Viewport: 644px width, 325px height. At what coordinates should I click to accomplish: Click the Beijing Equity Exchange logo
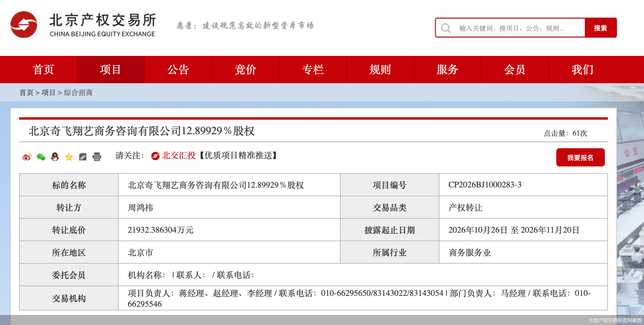[x=83, y=25]
